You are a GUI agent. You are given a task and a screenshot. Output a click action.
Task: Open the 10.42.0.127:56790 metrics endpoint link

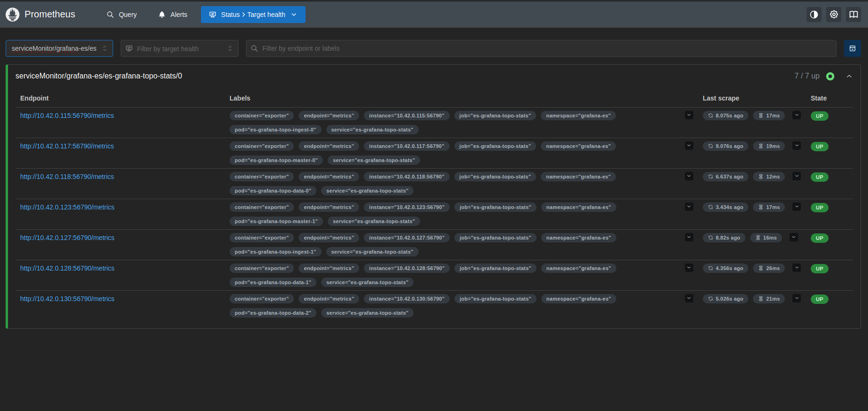click(67, 238)
